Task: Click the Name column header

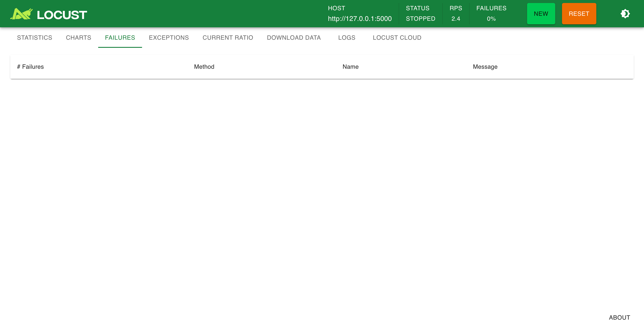Action: [x=350, y=67]
